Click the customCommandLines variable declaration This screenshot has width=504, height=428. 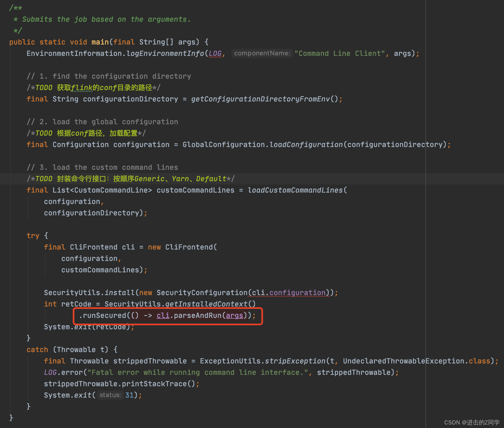[x=196, y=190]
